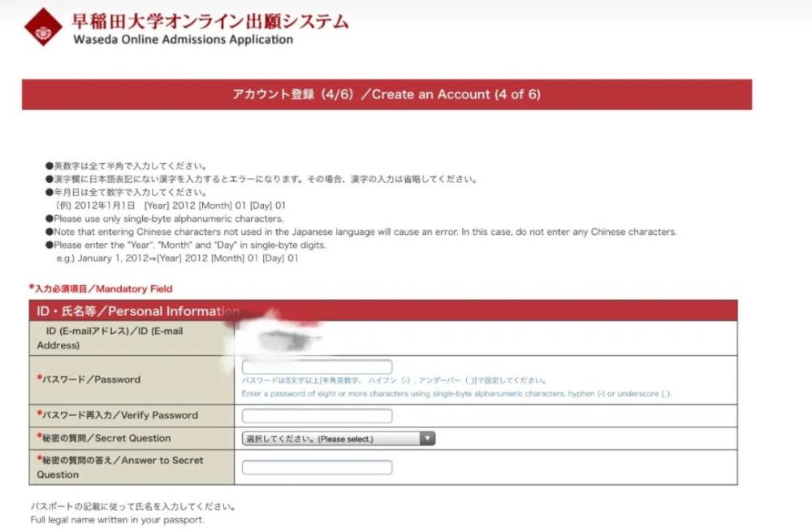
Task: Click the Waseda University crest logo
Action: [43, 27]
